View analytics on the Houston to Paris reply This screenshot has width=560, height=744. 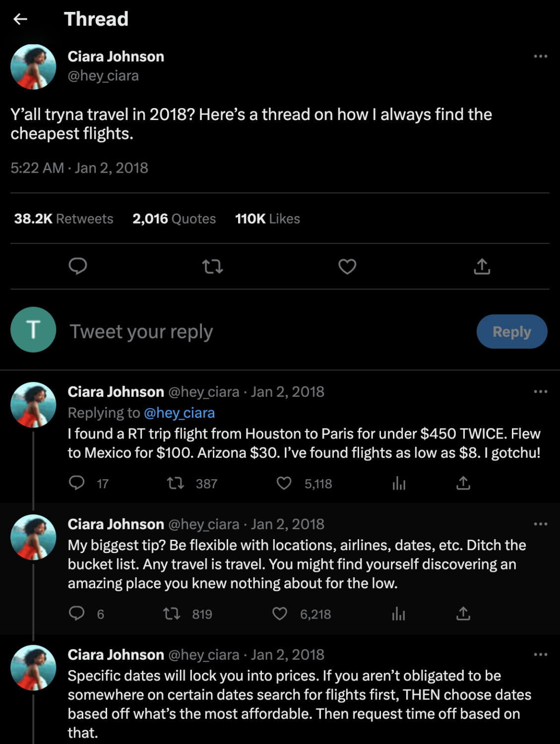(398, 484)
